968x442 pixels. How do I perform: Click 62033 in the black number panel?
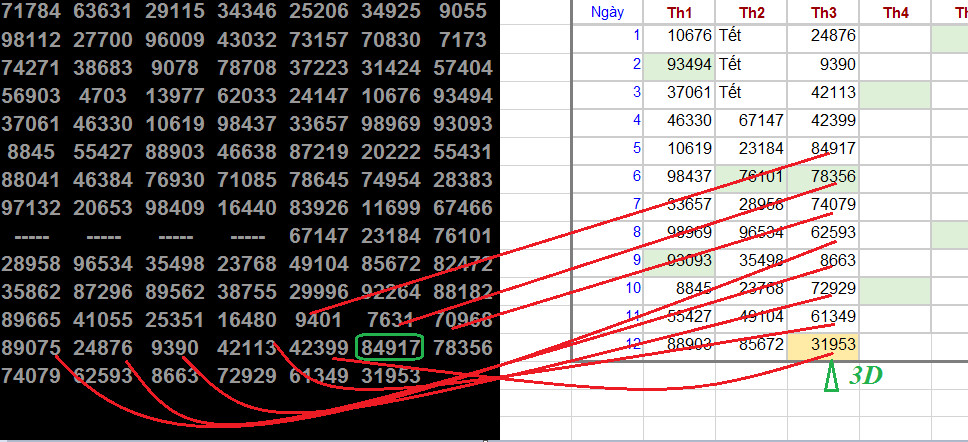pyautogui.click(x=247, y=96)
